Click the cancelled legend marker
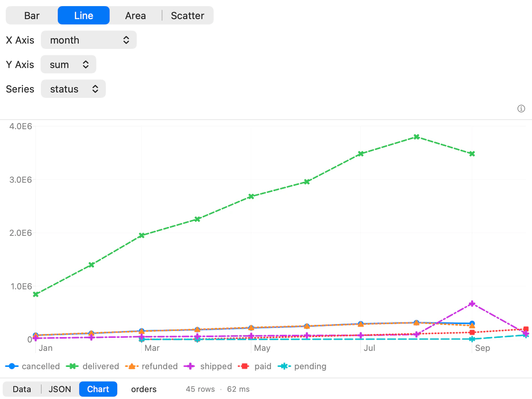532x399 pixels. click(12, 366)
